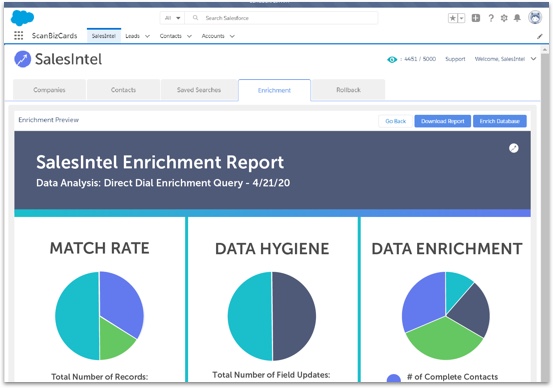Click the Enrich Database button
553x388 pixels.
click(x=499, y=121)
